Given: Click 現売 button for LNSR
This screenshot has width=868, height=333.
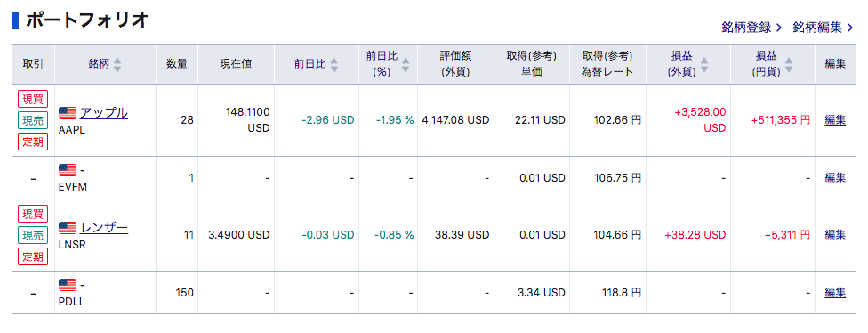Looking at the screenshot, I should point(33,235).
